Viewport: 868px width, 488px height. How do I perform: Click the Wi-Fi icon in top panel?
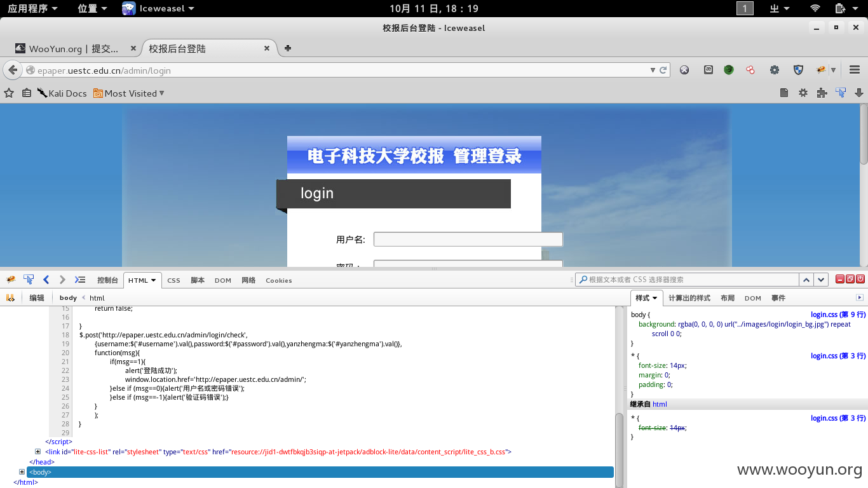(x=815, y=8)
